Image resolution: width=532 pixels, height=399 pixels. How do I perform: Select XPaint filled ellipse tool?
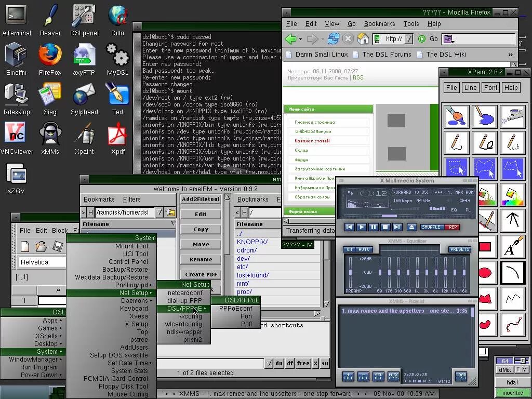click(485, 272)
